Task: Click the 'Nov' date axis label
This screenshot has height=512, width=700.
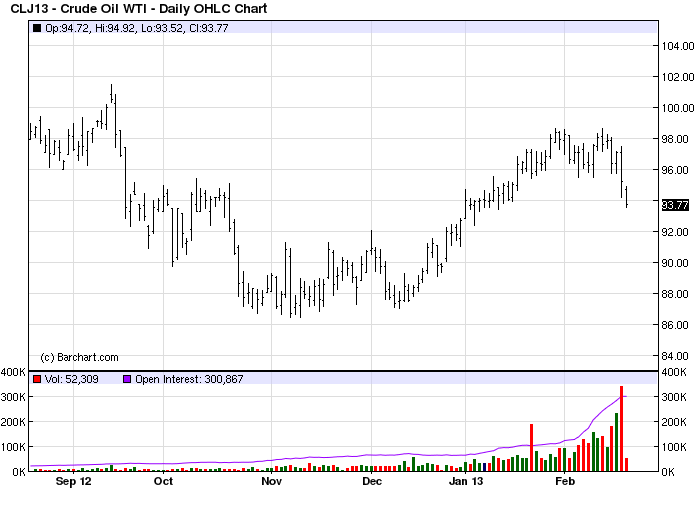Action: pyautogui.click(x=271, y=481)
